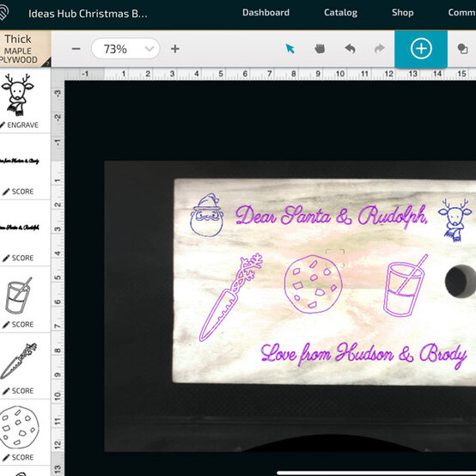Undo the last action

(350, 49)
